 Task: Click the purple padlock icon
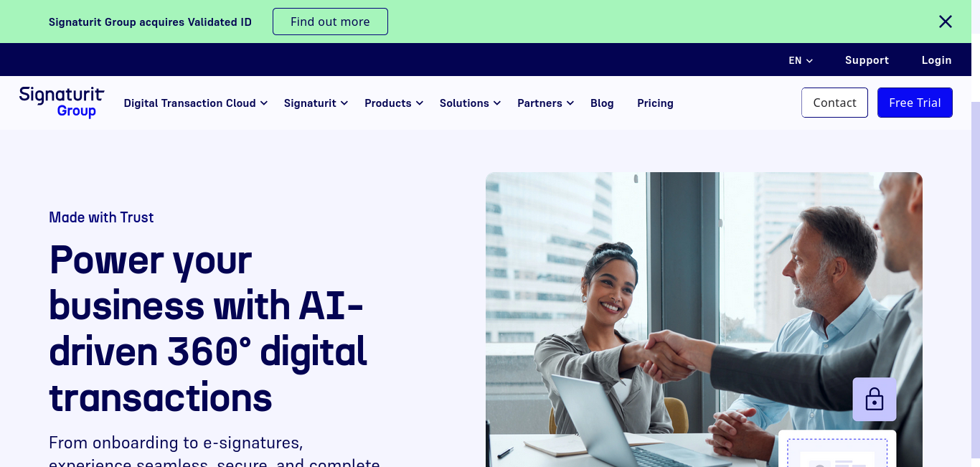point(875,399)
